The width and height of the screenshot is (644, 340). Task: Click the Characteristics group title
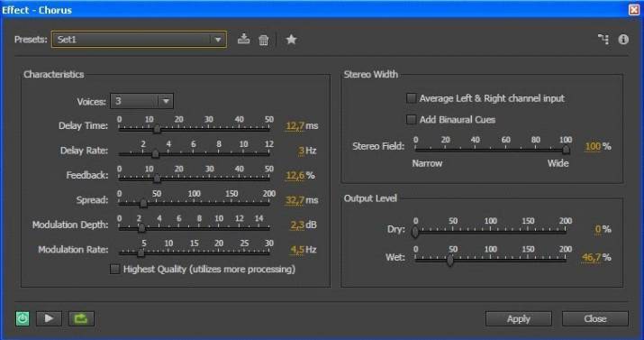tap(54, 75)
